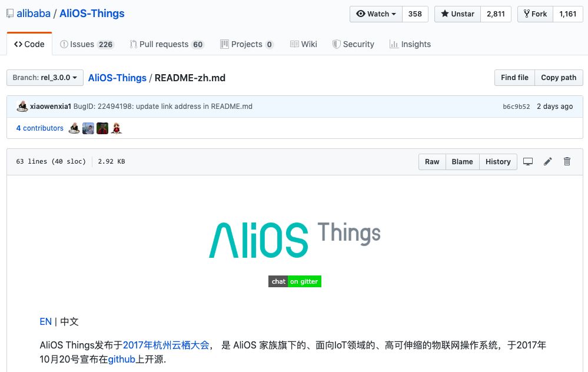Screen dimensions: 588x372
Task: Open the 2017年杭州云栖大会 link
Action: pos(166,345)
